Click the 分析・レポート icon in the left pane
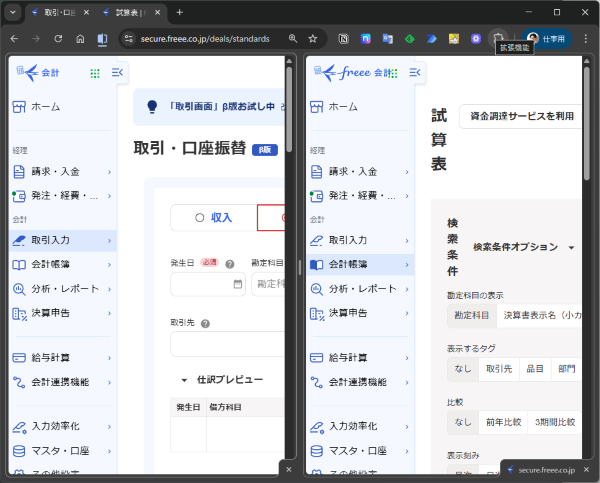This screenshot has height=483, width=600. (x=19, y=289)
